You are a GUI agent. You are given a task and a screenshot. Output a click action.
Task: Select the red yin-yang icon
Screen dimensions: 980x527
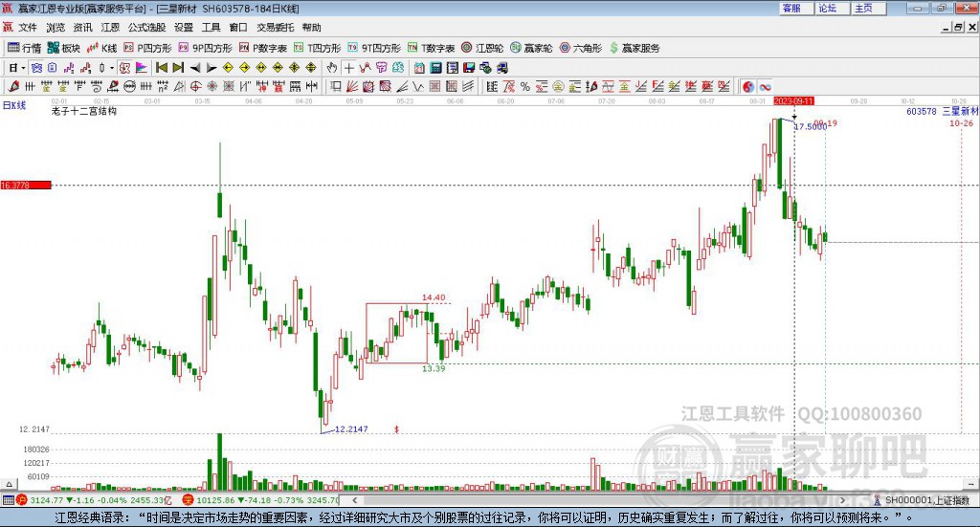pos(748,86)
